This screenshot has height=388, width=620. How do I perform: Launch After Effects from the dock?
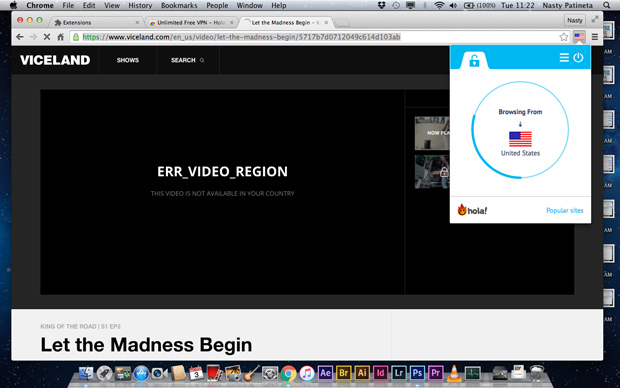click(x=325, y=373)
